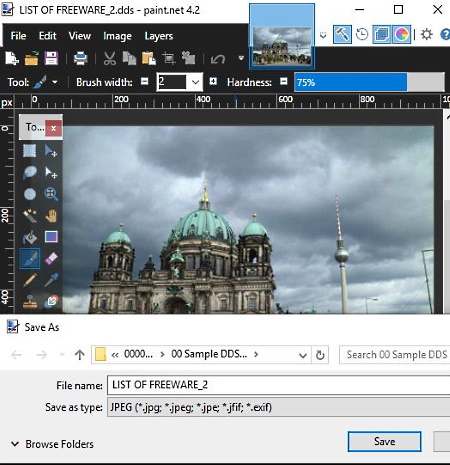Toggle the Colors window wheel icon
450x465 pixels.
click(401, 34)
